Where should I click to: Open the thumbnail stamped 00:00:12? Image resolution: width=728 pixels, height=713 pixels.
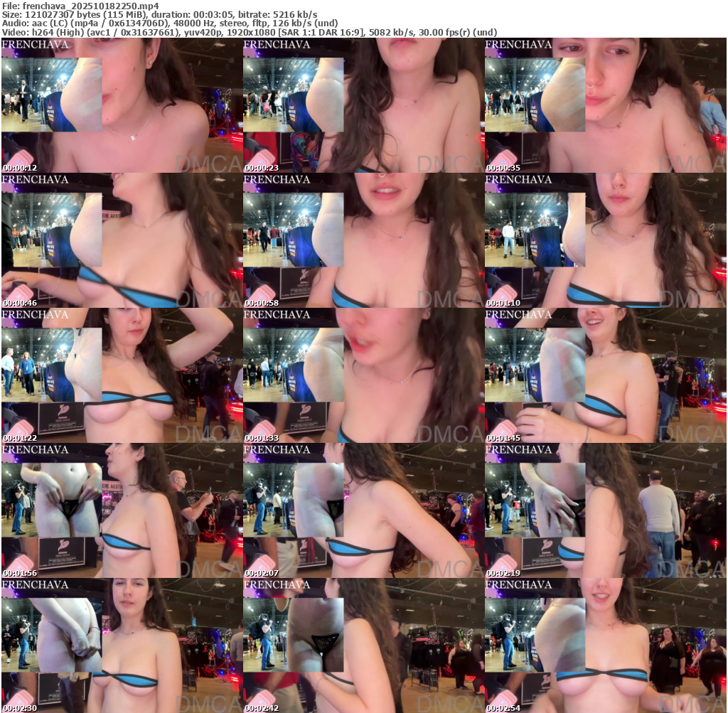(x=122, y=105)
